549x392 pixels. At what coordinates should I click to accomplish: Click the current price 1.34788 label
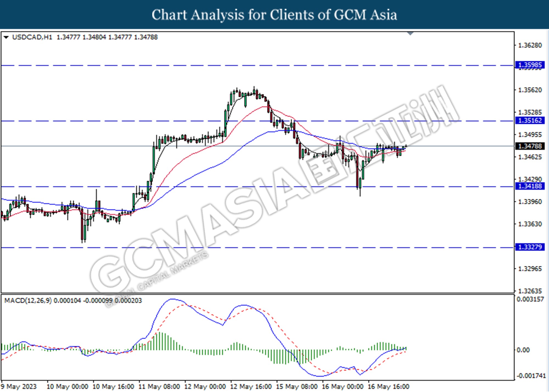530,146
